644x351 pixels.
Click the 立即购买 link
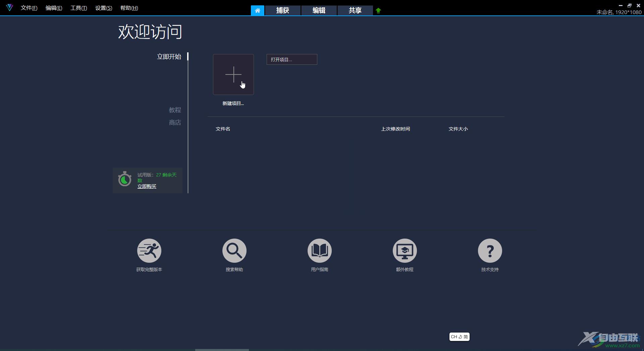pyautogui.click(x=147, y=186)
